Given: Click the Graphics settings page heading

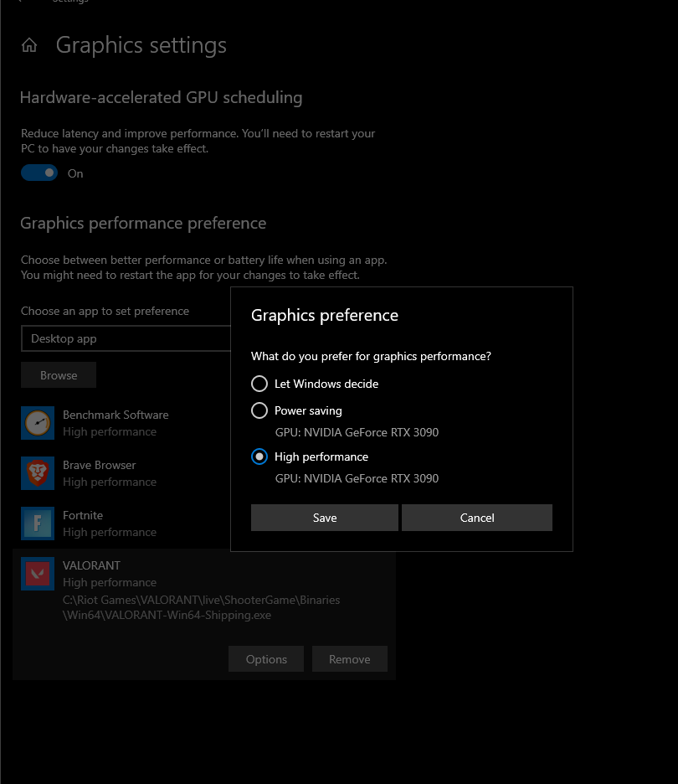Looking at the screenshot, I should 141,45.
